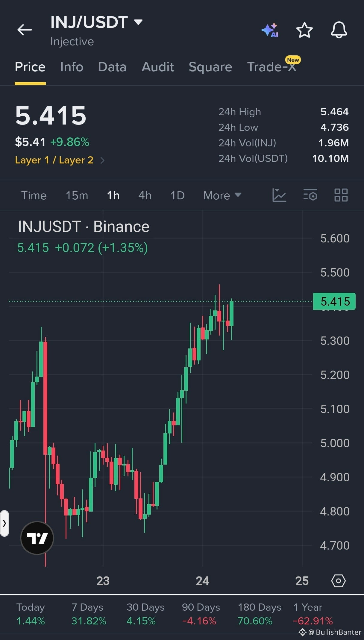Viewport: 364px width, 640px height.
Task: Open Layer 1 / Layer 2 category
Action: click(60, 160)
